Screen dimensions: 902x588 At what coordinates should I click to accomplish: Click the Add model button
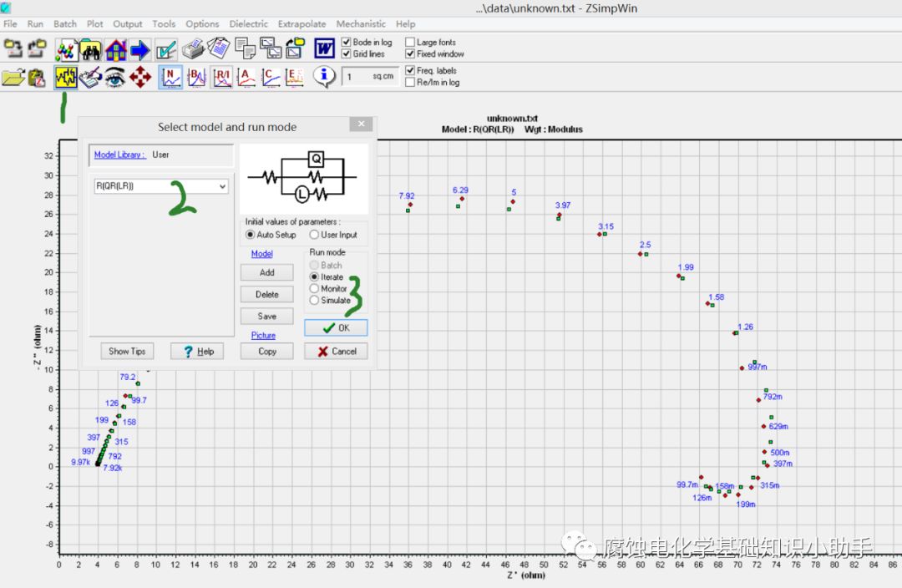(267, 273)
